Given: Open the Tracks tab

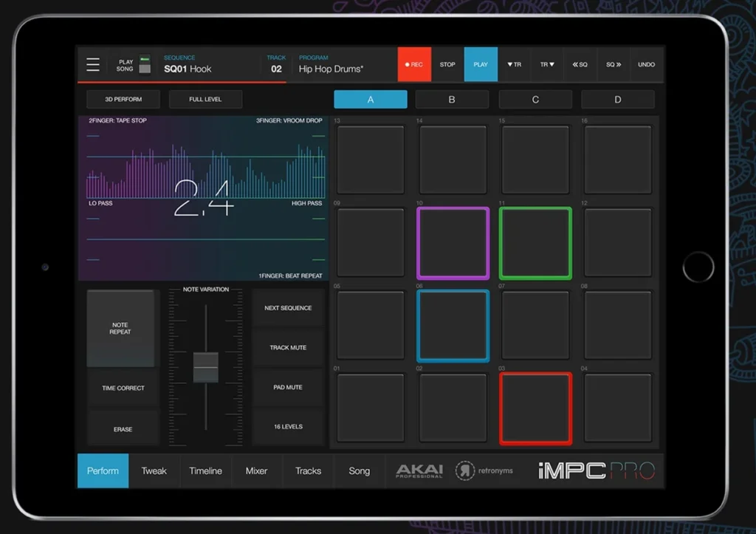Looking at the screenshot, I should (308, 470).
